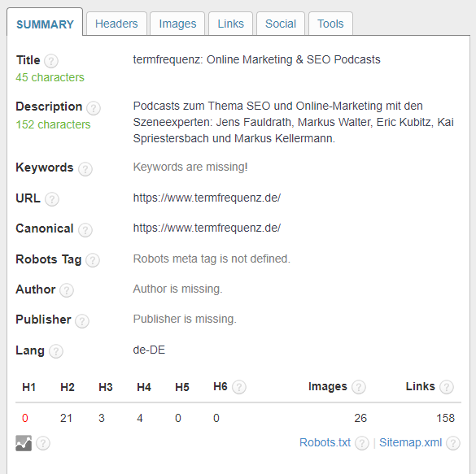This screenshot has height=474, width=476.
Task: Click the H2 column header
Action: tap(67, 387)
